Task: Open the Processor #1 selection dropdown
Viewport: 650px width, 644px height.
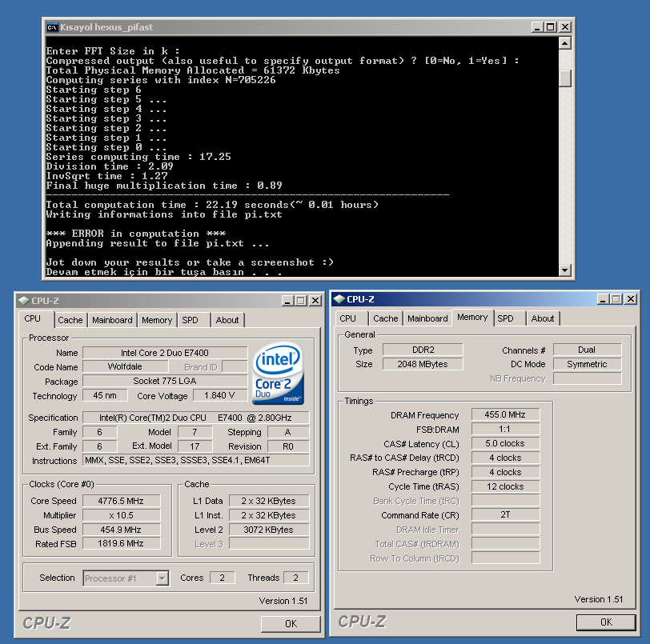Action: [x=162, y=578]
